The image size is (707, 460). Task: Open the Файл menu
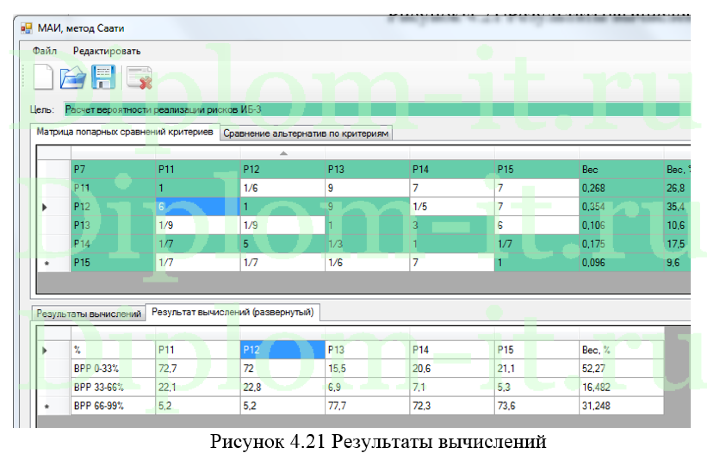pos(44,50)
